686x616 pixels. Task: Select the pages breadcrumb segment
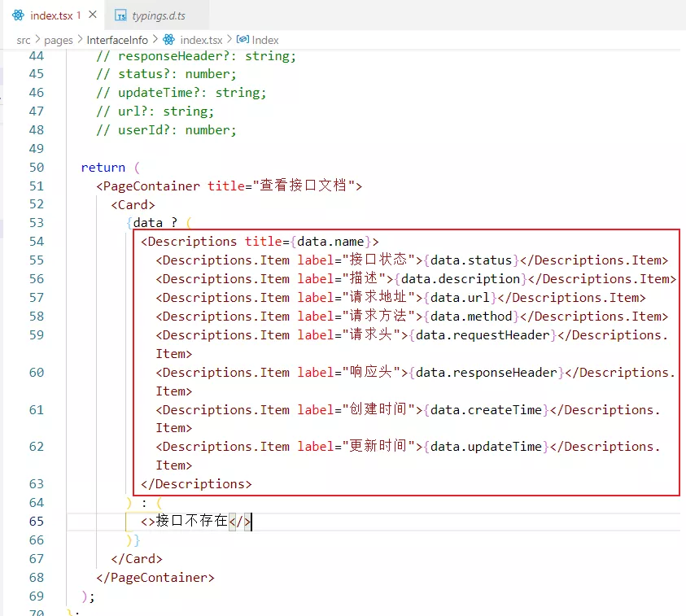tap(59, 40)
